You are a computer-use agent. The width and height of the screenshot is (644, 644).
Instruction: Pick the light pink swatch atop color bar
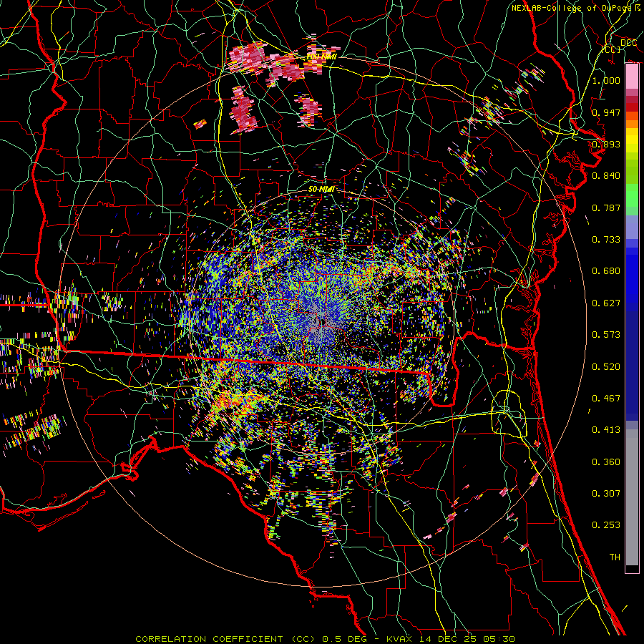point(632,76)
